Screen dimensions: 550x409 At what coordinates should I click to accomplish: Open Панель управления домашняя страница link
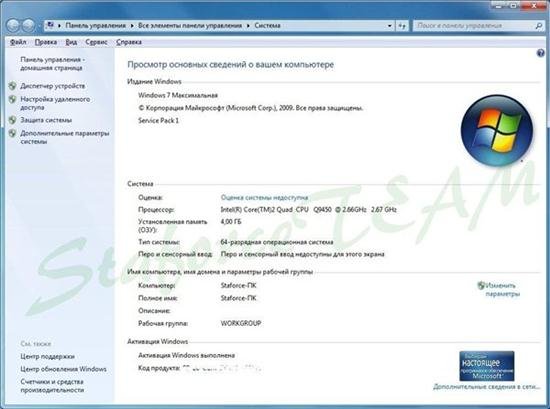(52, 63)
